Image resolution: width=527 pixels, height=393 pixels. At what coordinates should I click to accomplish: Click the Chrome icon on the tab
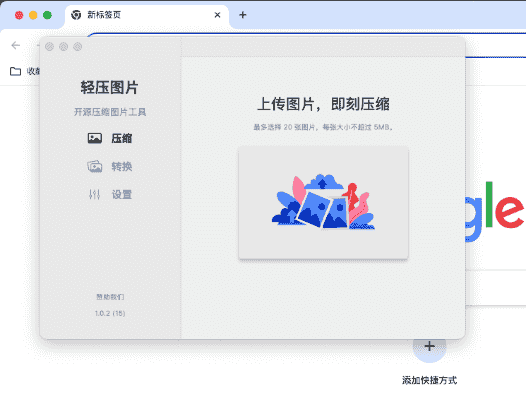[x=76, y=15]
